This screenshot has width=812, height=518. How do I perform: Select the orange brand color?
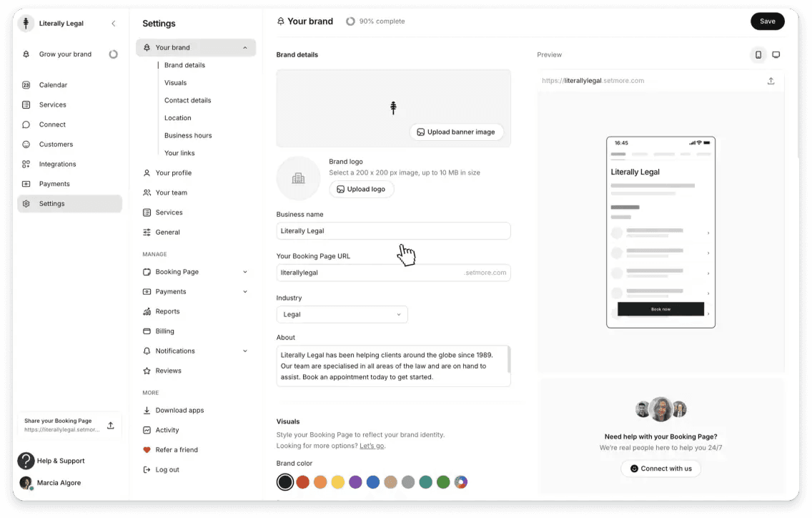(x=320, y=482)
